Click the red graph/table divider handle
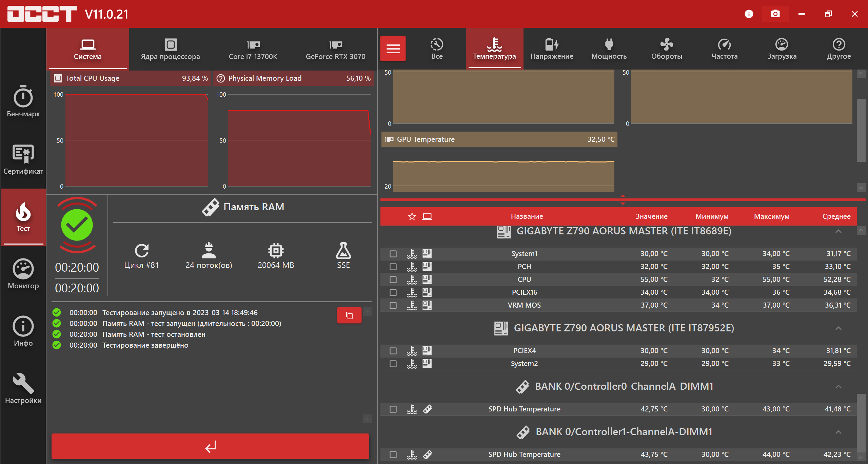Viewport: 868px width, 464px height. pos(623,200)
